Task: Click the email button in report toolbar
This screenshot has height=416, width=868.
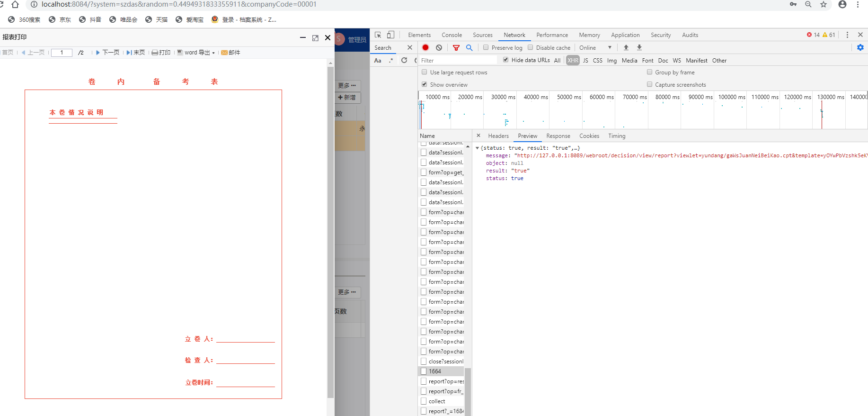Action: [x=231, y=53]
